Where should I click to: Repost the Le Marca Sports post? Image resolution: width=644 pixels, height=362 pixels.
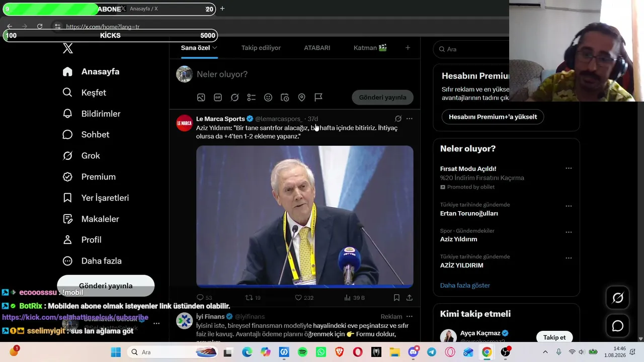(x=249, y=298)
